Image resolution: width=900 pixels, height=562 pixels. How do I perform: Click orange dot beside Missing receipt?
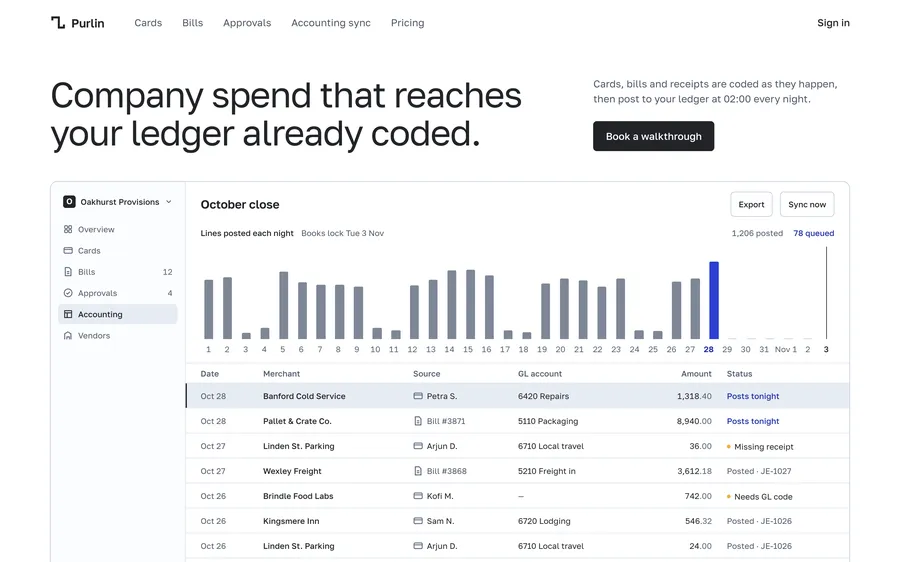pos(729,447)
